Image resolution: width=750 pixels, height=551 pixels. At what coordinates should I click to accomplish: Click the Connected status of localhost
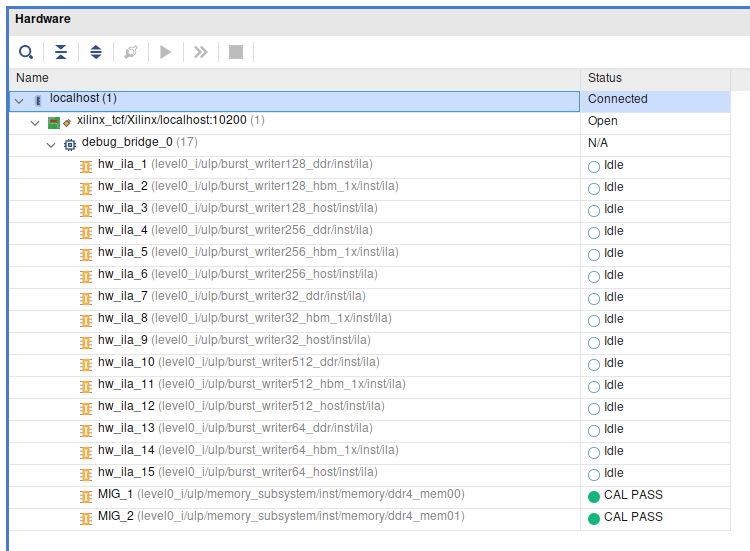tap(618, 99)
